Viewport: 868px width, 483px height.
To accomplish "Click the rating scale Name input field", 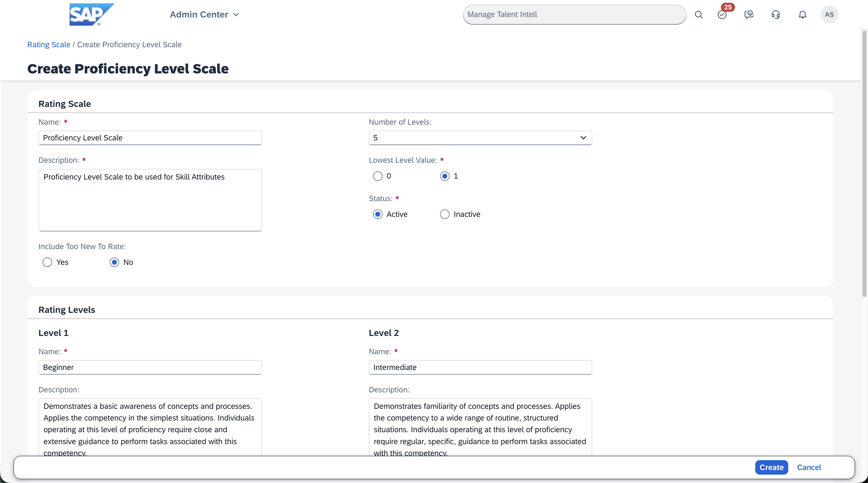I will click(150, 138).
